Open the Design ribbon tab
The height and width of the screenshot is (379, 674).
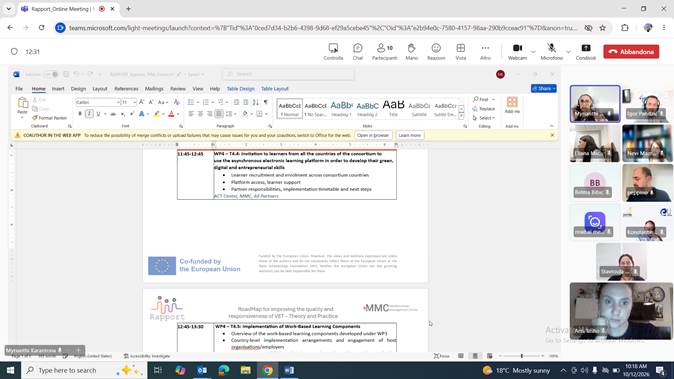[78, 89]
